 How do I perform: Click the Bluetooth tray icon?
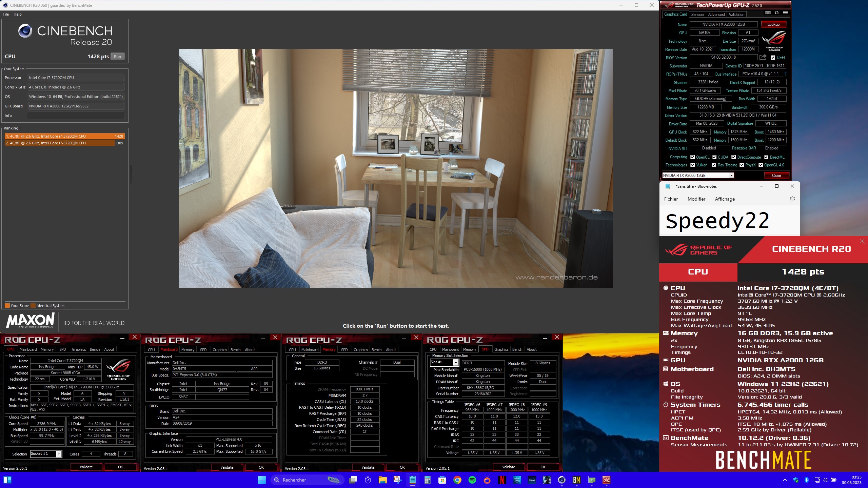click(807, 480)
